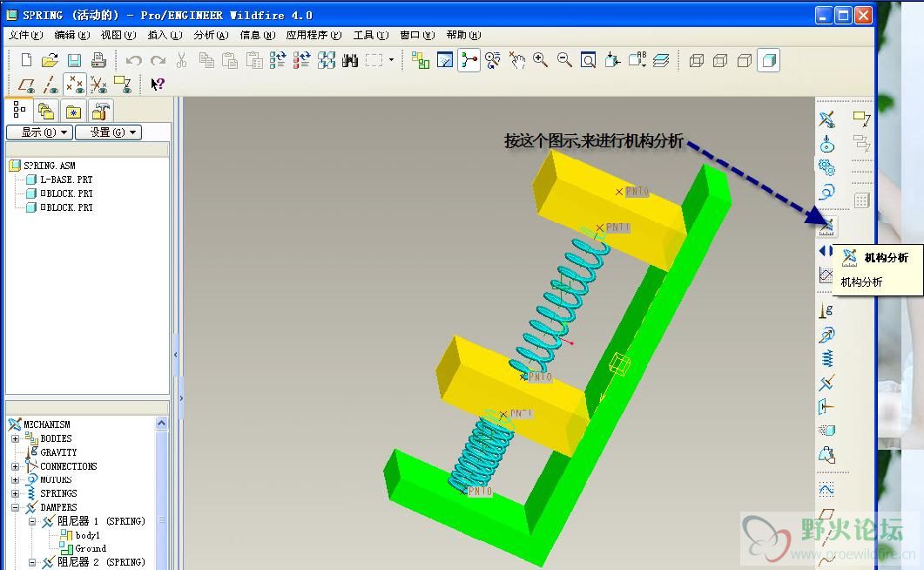This screenshot has height=570, width=924.
Task: Click the Drag components hand icon
Action: click(x=516, y=60)
